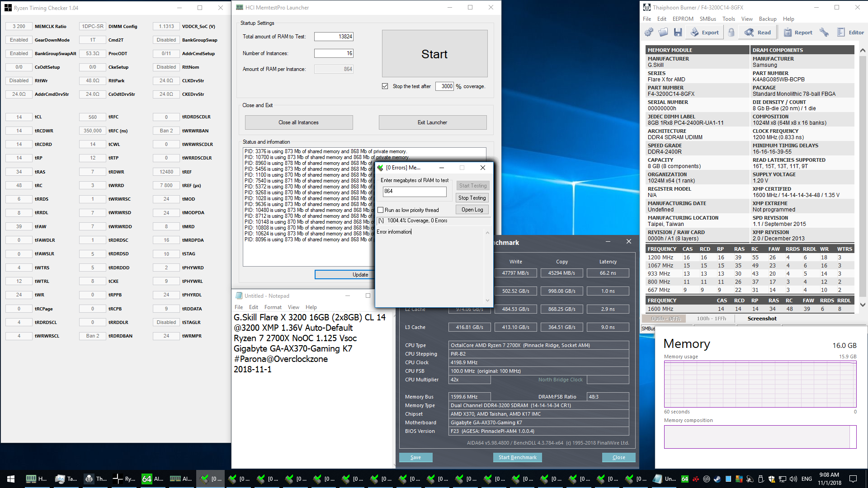Click the coverage percent field showing 3000
Image resolution: width=868 pixels, height=488 pixels.
(x=444, y=86)
